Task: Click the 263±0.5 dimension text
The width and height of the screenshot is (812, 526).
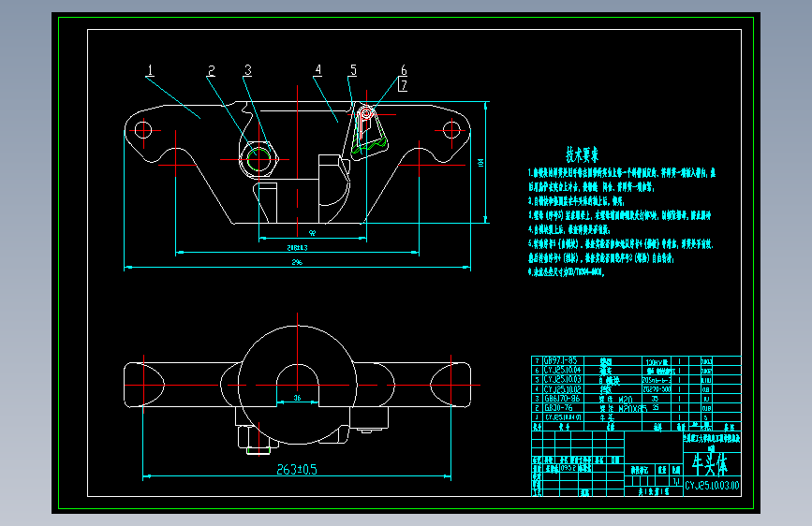Action: point(297,470)
